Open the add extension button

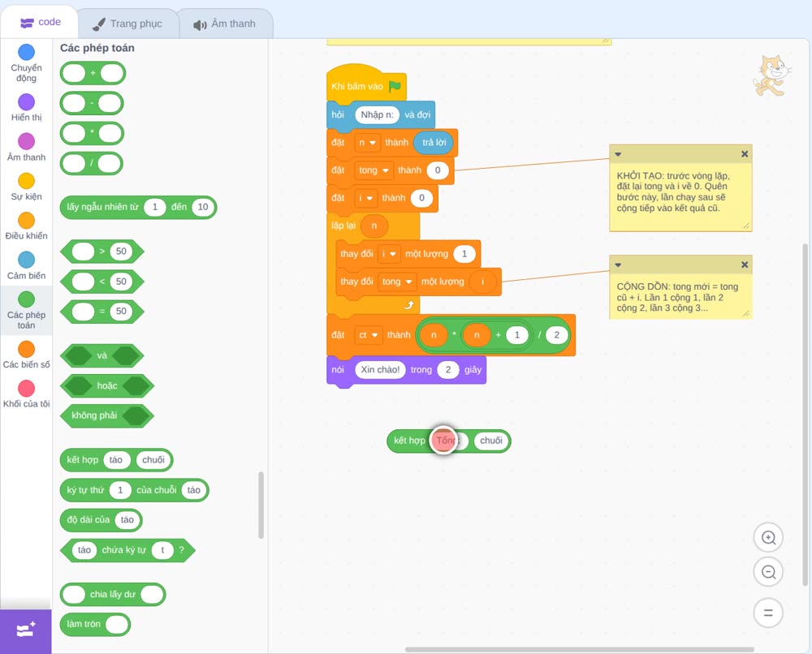(26, 631)
